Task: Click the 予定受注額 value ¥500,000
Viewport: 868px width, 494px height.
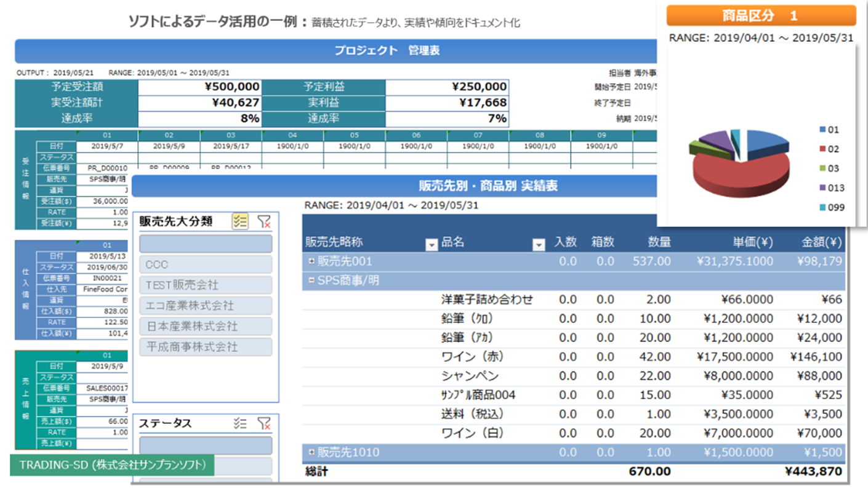Action: 199,87
